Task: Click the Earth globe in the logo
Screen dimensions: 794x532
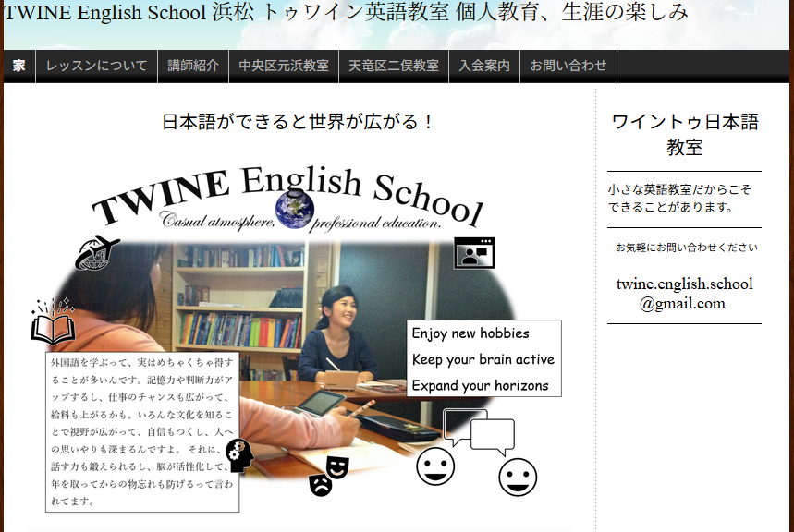Action: [295, 210]
